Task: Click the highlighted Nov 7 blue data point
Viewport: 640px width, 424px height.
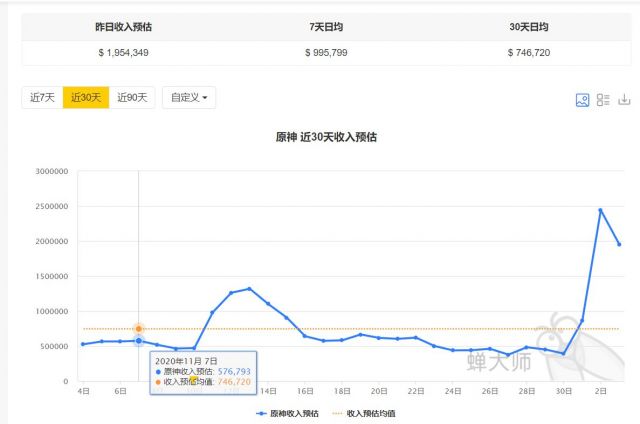Action: click(139, 341)
